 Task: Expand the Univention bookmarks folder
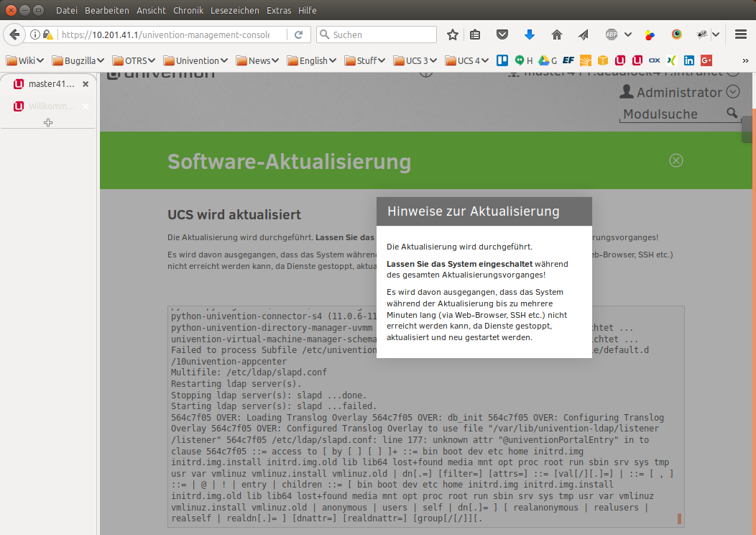click(x=195, y=61)
